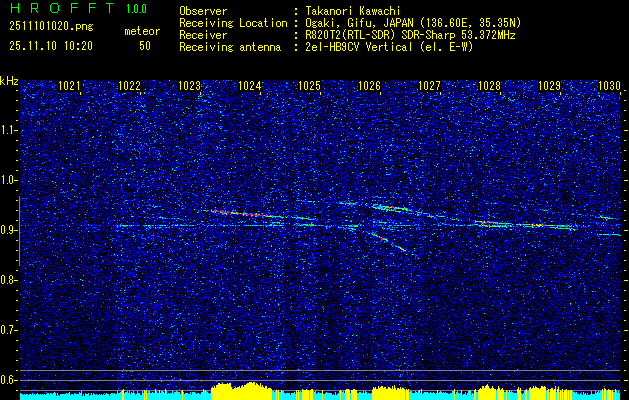Viewport: 629px width, 400px height.
Task: Click the meteor count 50
Action: (145, 46)
